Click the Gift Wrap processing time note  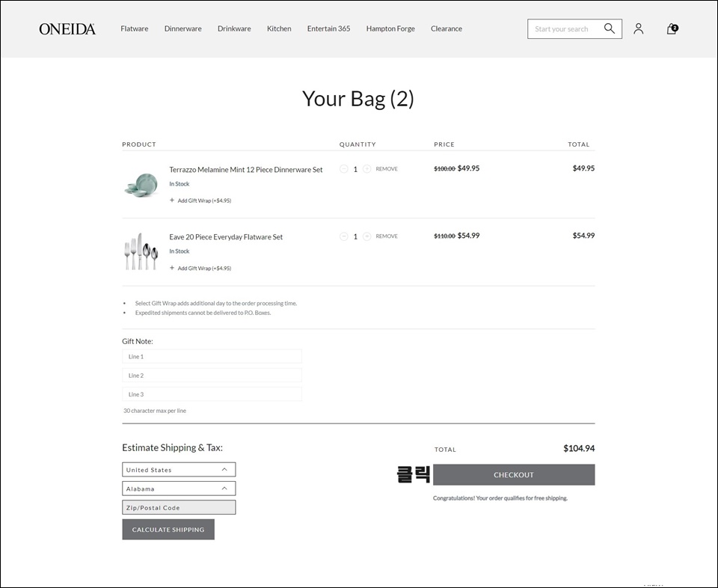(215, 303)
